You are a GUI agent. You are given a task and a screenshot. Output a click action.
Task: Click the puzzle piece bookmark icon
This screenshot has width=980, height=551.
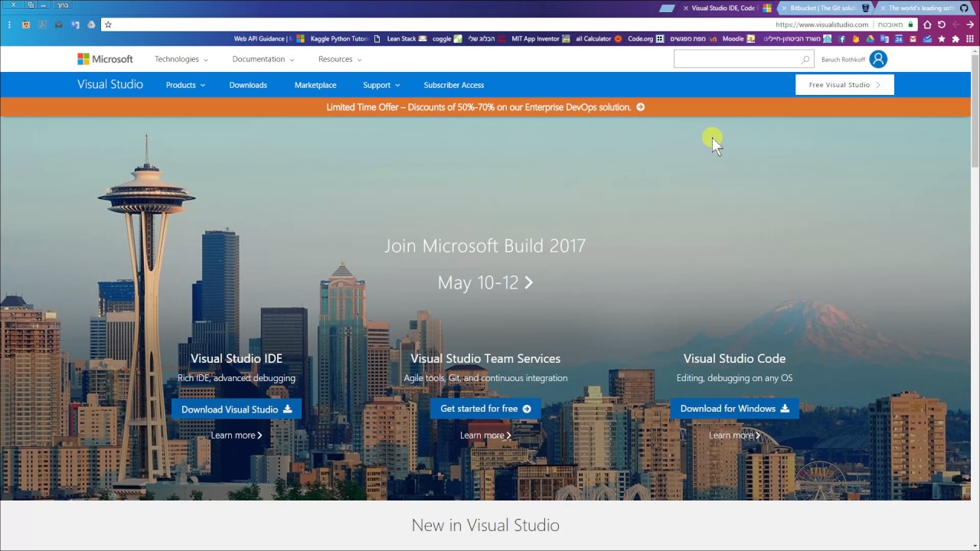click(x=955, y=39)
